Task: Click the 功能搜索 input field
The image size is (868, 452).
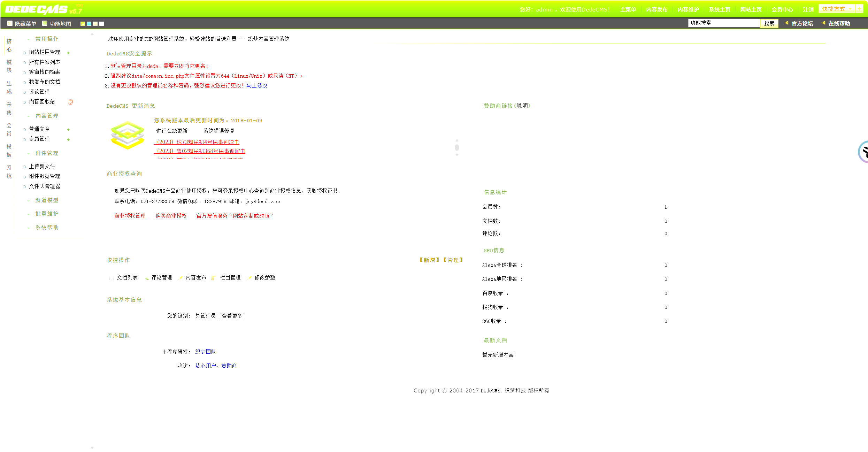Action: click(723, 23)
